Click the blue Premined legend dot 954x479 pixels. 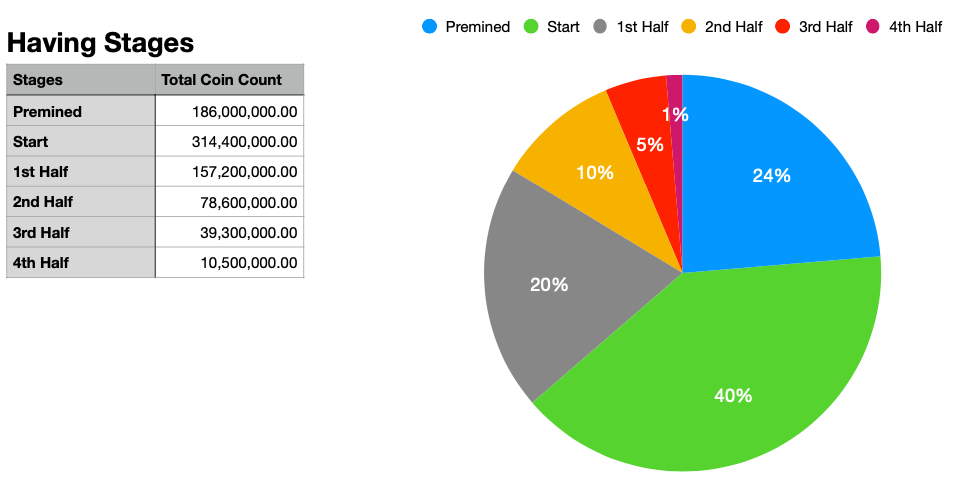coord(430,27)
